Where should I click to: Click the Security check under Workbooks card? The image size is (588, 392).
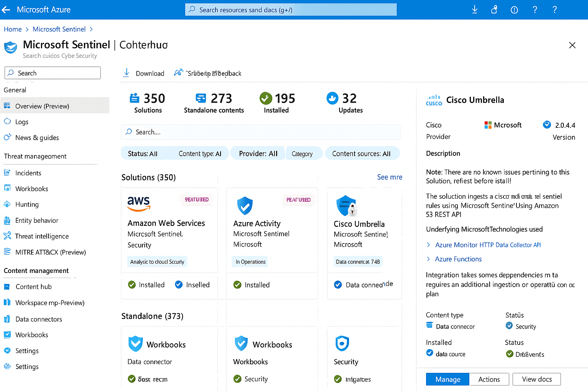(237, 379)
